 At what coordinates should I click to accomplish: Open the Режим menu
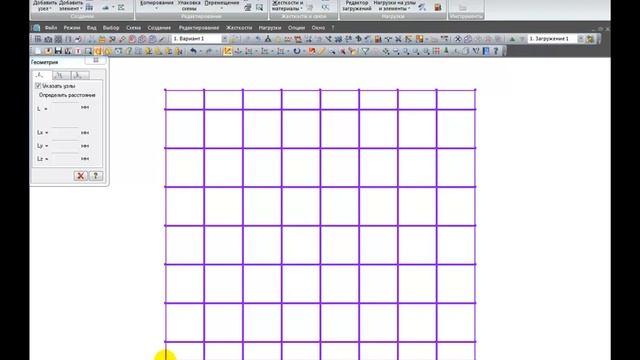pyautogui.click(x=72, y=28)
